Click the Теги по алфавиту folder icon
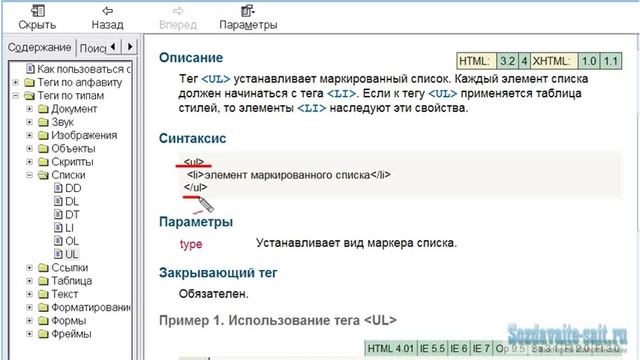The width and height of the screenshot is (640, 360). point(29,82)
